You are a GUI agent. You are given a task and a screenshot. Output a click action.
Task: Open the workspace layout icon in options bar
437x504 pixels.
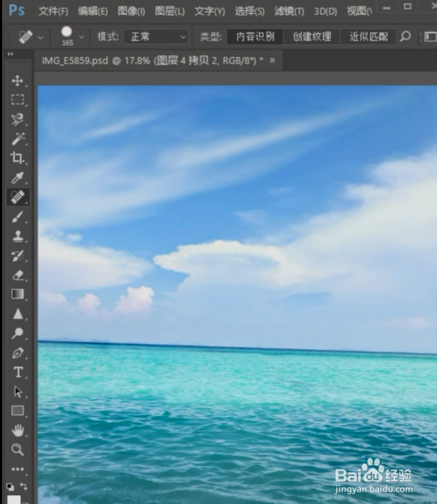[x=431, y=36]
